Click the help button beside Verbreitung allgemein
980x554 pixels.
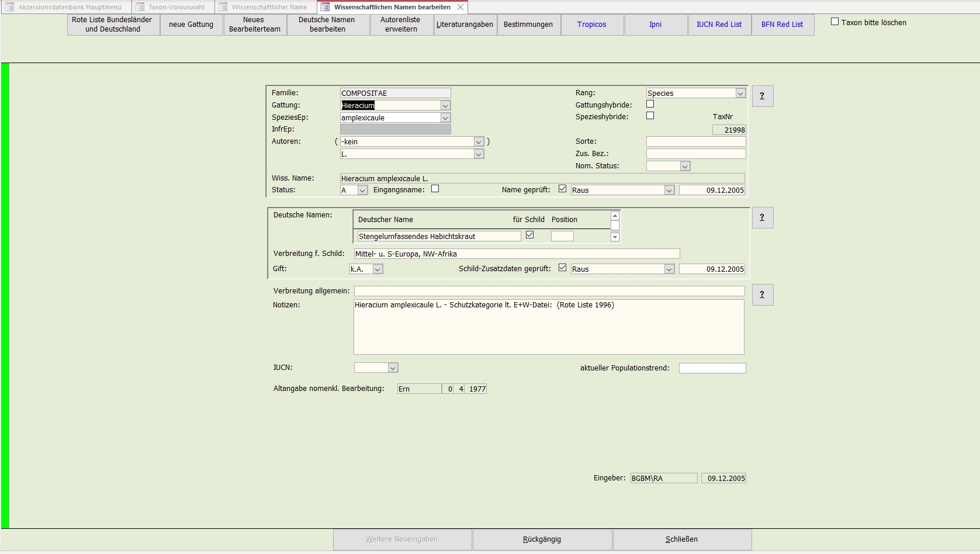point(762,295)
